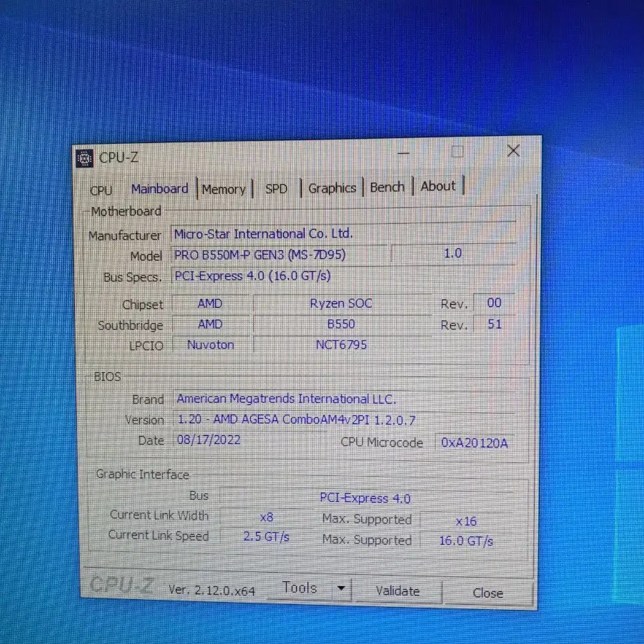Image resolution: width=644 pixels, height=644 pixels.
Task: Click CPU Microcode value 0xA20120A
Action: pos(474,443)
